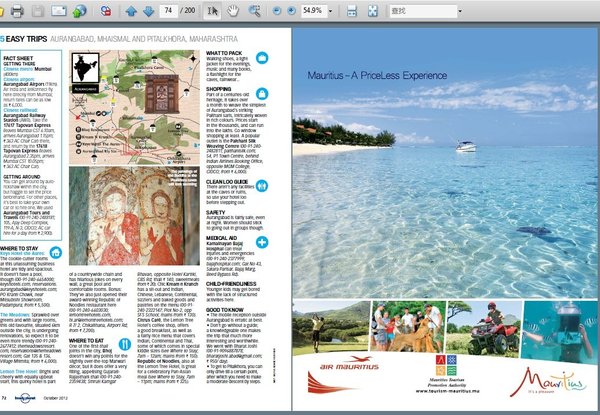Click the underwater helmet diver photo
The image size is (600, 415).
[559, 332]
